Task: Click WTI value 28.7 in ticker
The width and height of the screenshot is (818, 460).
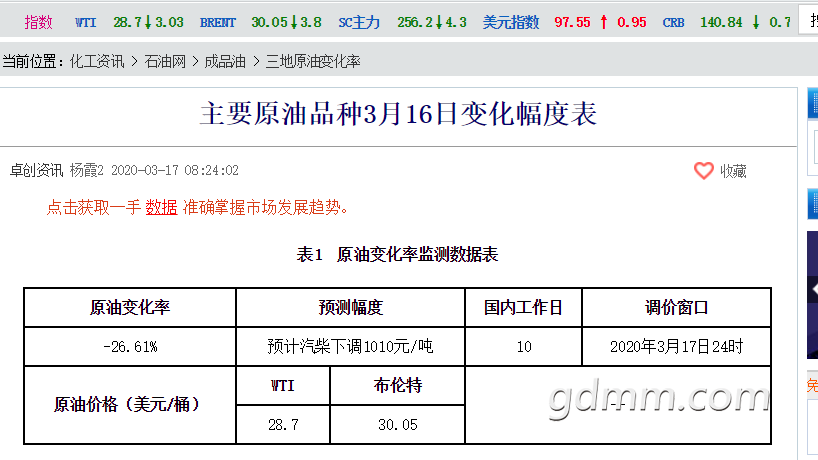Action: pos(127,22)
